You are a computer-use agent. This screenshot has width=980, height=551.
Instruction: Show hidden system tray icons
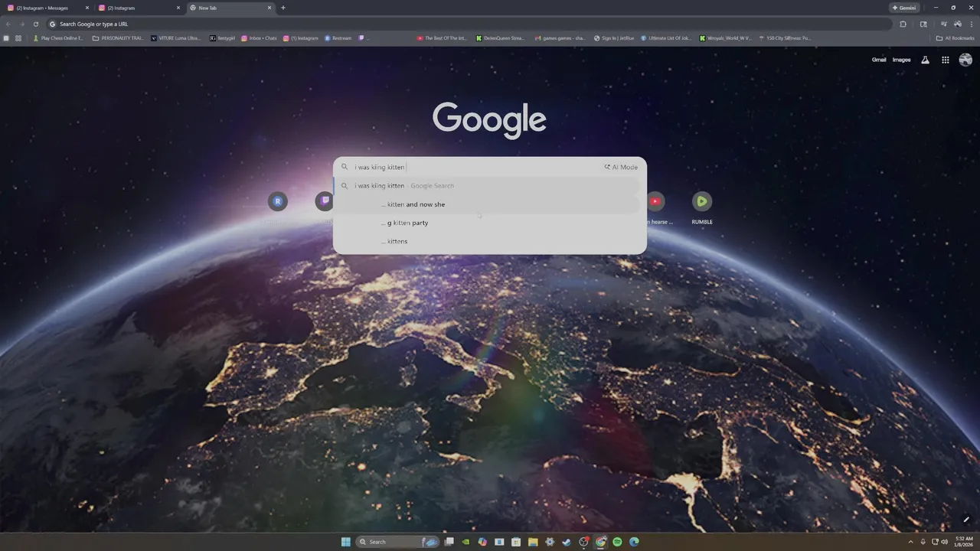[x=910, y=542]
